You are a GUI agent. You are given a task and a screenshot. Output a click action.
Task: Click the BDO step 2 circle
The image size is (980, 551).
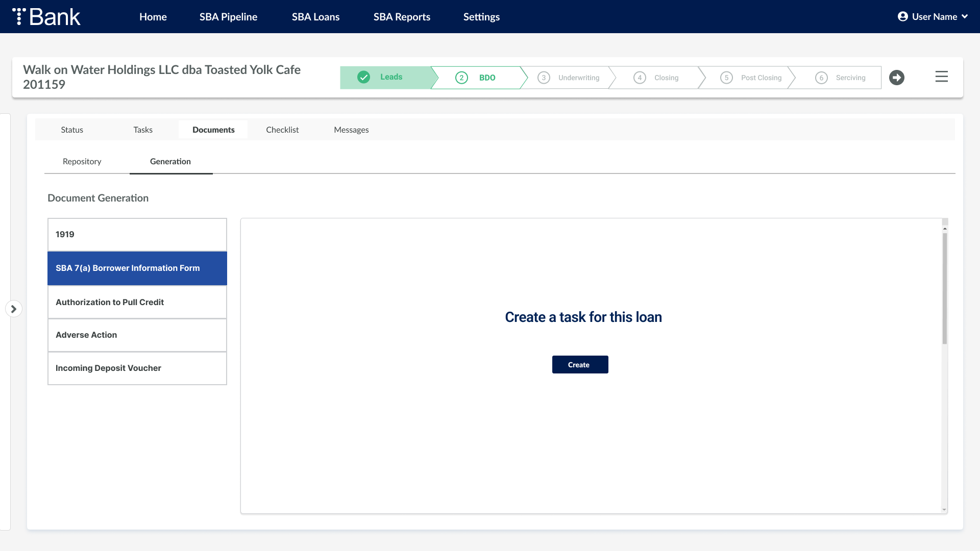pos(461,78)
